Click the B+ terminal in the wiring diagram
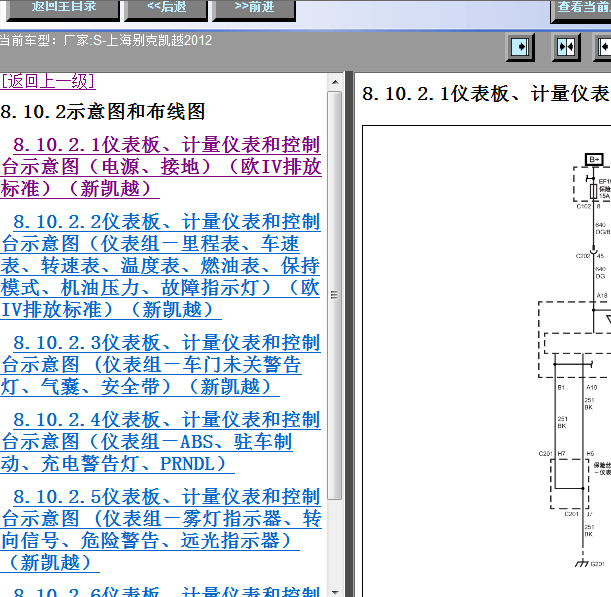 click(x=594, y=159)
